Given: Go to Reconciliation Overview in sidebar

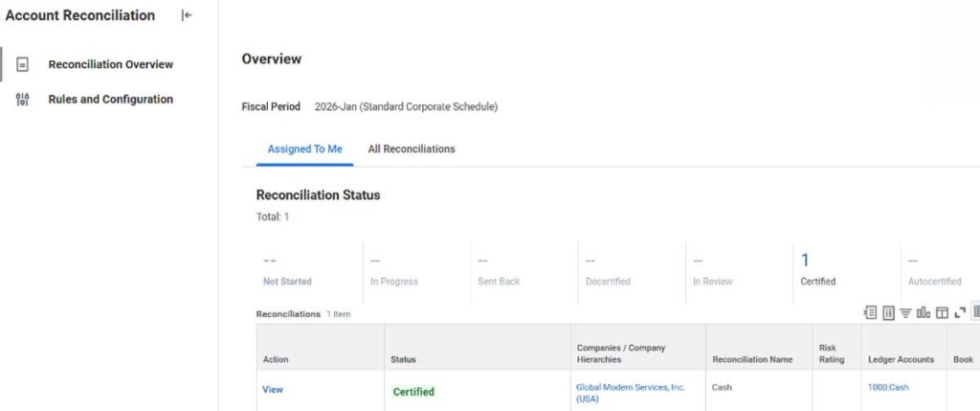Looking at the screenshot, I should (x=110, y=64).
